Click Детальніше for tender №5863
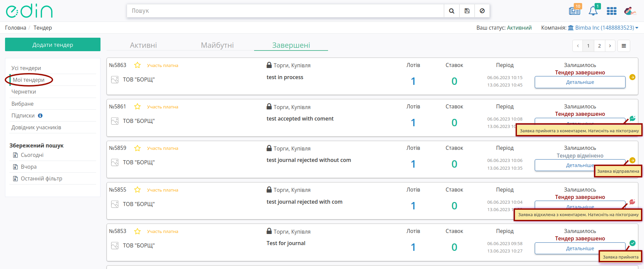Image resolution: width=644 pixels, height=269 pixels. coord(580,82)
